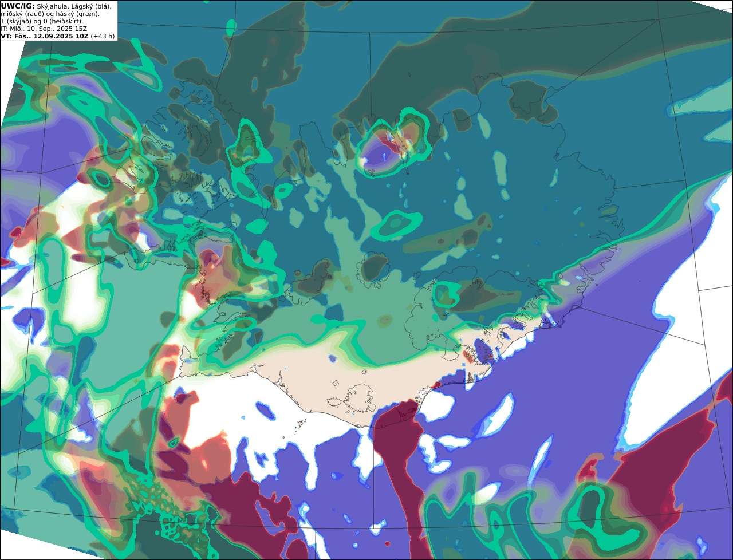The width and height of the screenshot is (733, 560).
Task: Click 'háský (græn)' in the legend
Action: tap(77, 14)
